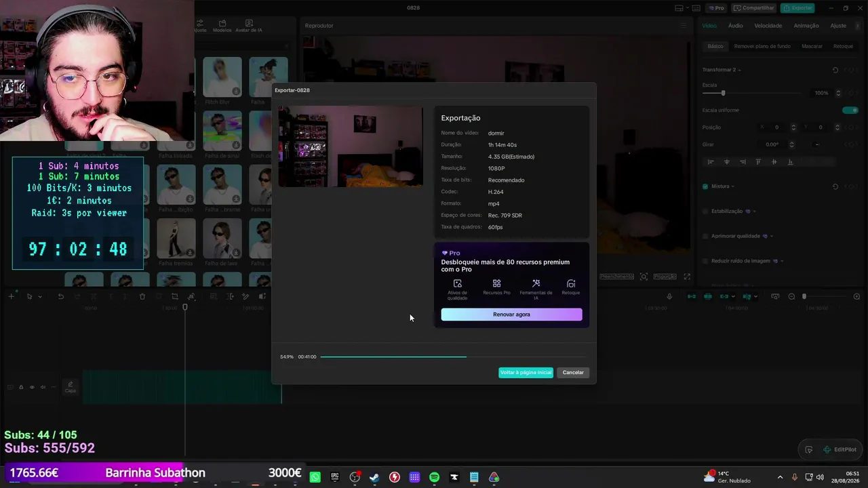Adjust the Escala slider handle
Viewport: 868px width, 488px height.
click(723, 93)
